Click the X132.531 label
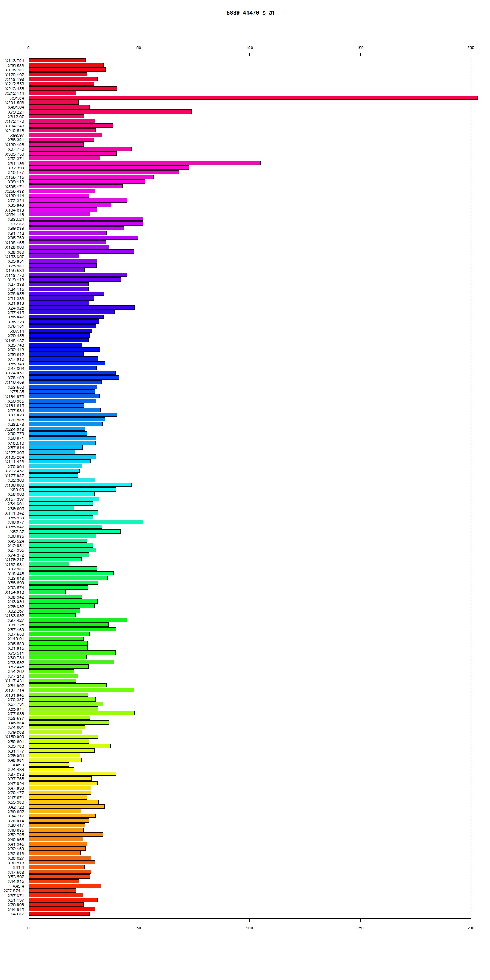Screen dimensions: 490x980 click(x=15, y=564)
